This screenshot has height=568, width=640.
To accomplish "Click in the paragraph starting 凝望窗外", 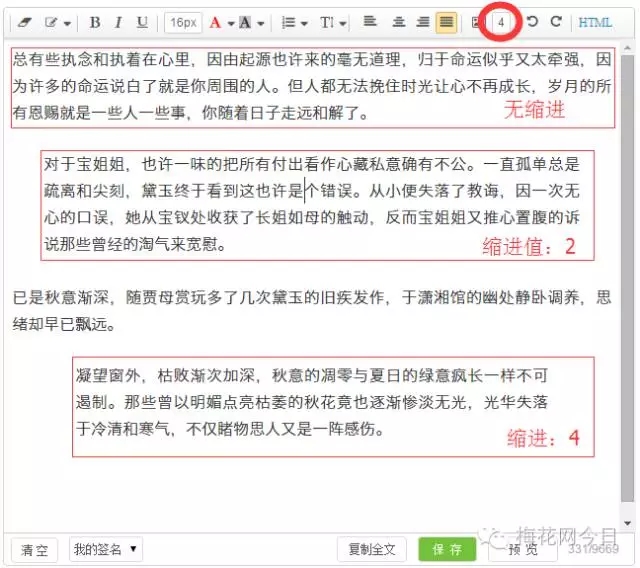I will point(312,402).
